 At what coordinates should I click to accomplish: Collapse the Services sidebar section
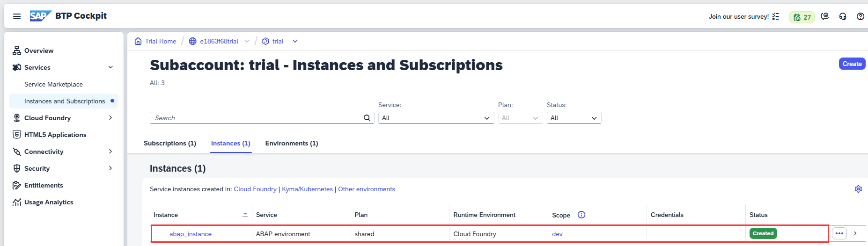pyautogui.click(x=110, y=67)
